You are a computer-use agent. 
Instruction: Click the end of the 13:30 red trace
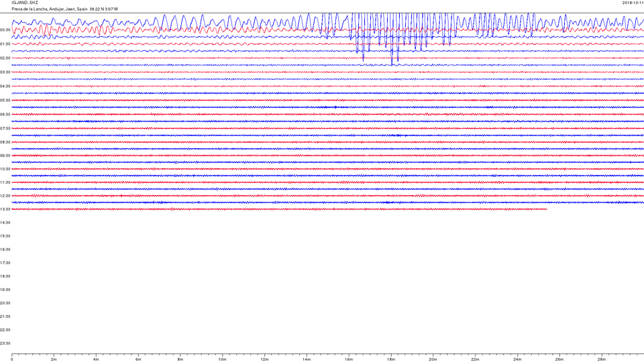click(x=546, y=209)
